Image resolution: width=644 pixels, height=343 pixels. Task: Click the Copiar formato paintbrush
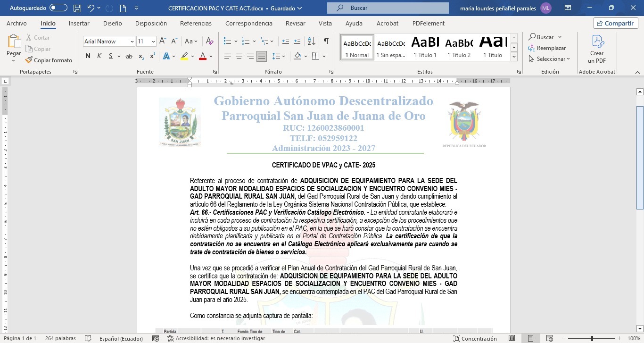tap(49, 60)
